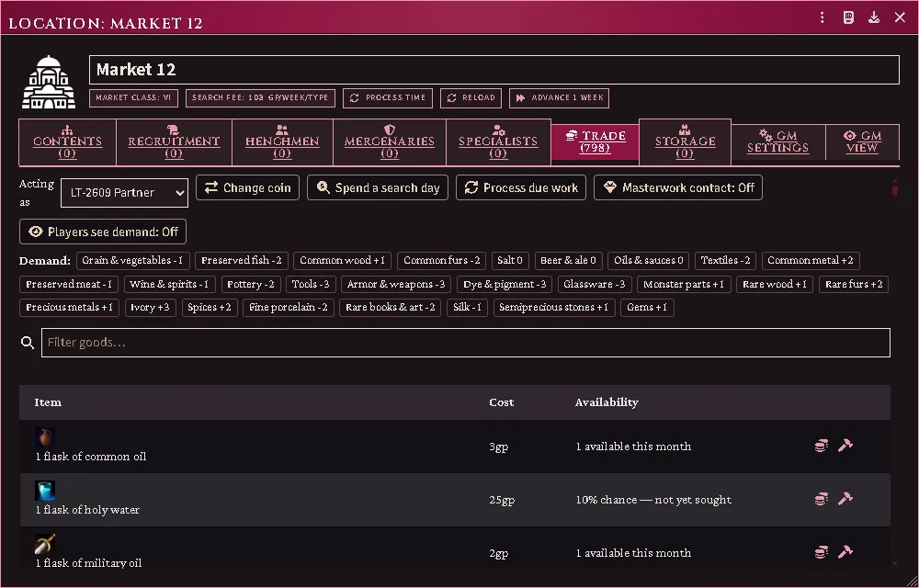
Task: Select the Ivory +3 demand tag
Action: click(x=150, y=308)
